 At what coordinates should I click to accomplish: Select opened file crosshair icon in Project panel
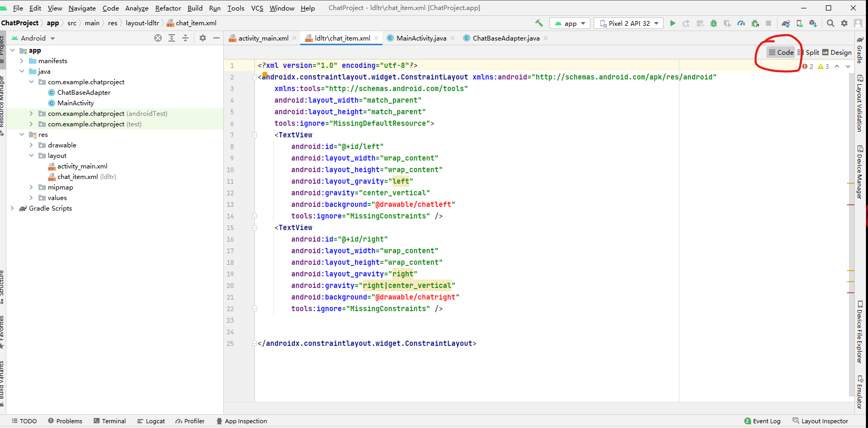[158, 38]
